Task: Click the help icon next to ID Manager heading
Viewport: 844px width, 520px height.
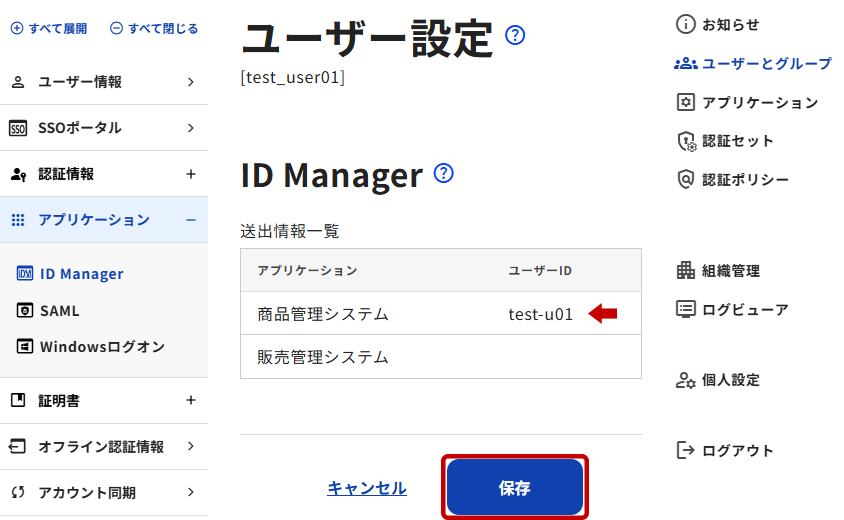Action: (444, 173)
